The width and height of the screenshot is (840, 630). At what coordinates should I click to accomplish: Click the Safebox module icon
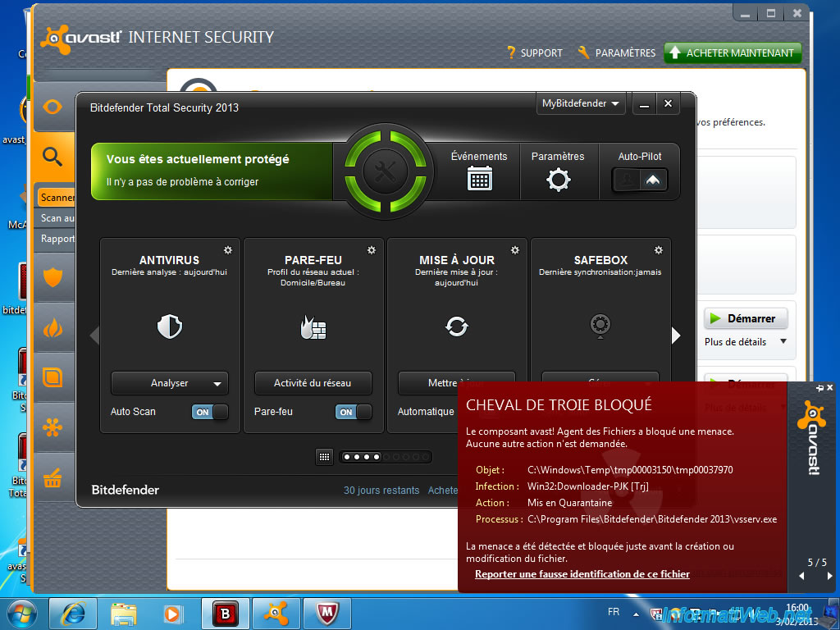click(600, 326)
